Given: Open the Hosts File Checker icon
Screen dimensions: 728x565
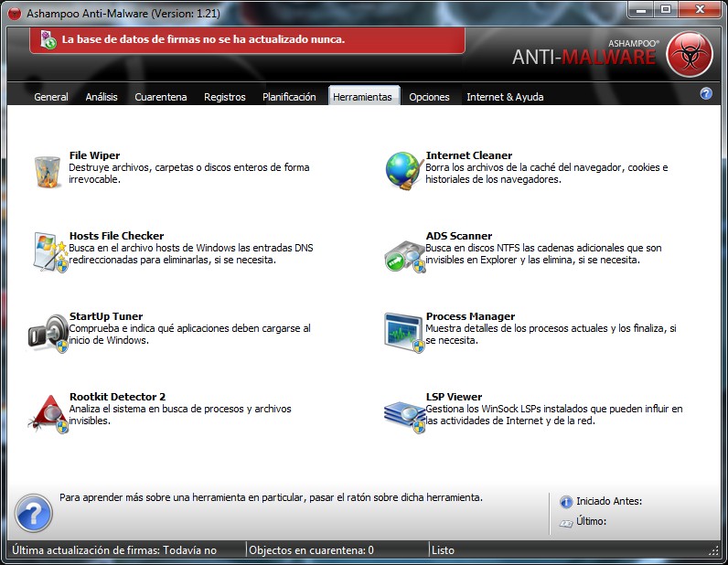Looking at the screenshot, I should [50, 251].
